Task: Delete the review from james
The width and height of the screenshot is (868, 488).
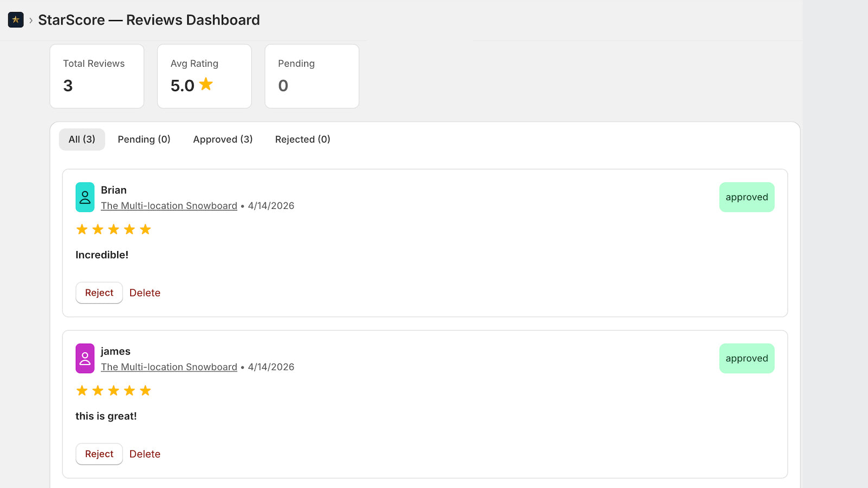Action: 145,454
